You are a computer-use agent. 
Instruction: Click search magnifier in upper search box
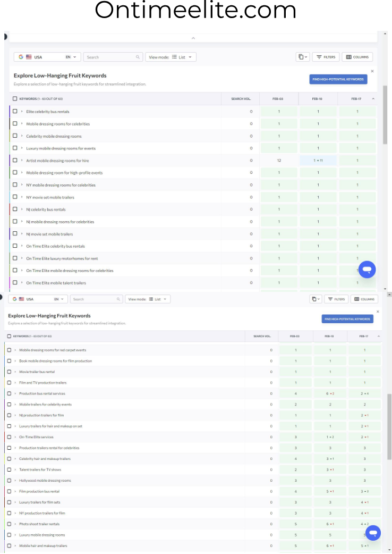[x=138, y=57]
